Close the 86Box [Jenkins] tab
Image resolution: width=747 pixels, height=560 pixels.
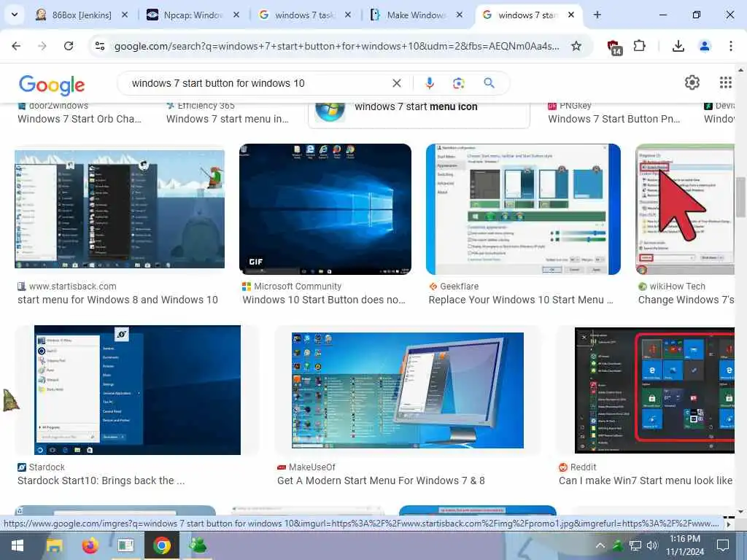point(125,15)
